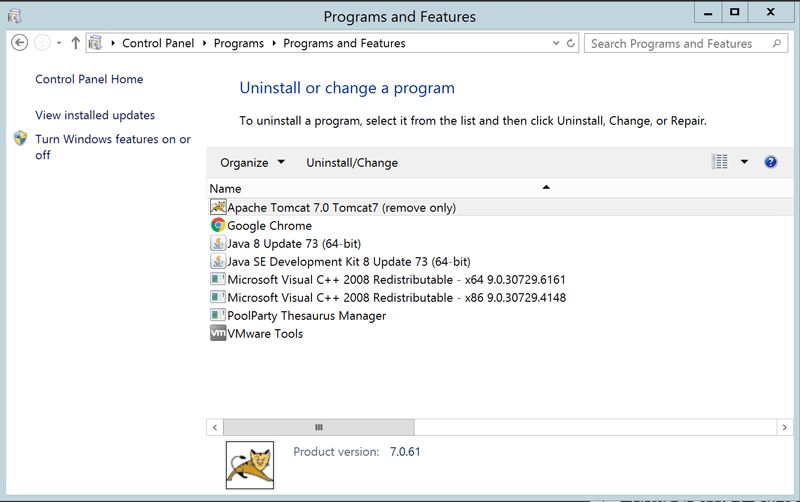This screenshot has width=800, height=502.
Task: Click the Java SE Development Kit icon
Action: tap(218, 261)
